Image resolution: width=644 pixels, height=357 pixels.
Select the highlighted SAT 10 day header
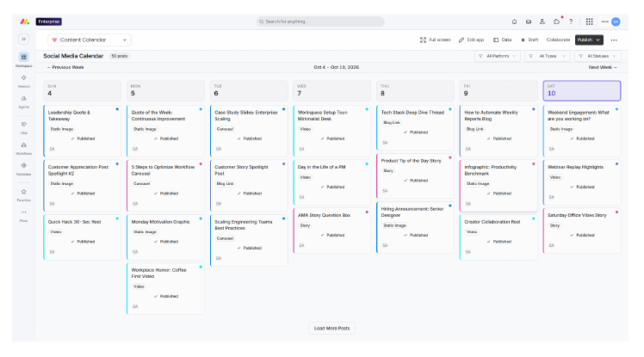click(x=582, y=90)
